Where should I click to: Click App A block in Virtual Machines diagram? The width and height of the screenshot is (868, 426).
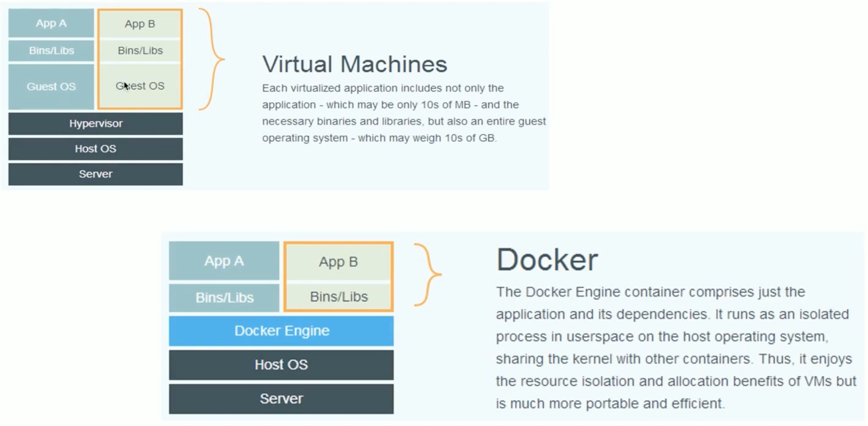(x=51, y=23)
